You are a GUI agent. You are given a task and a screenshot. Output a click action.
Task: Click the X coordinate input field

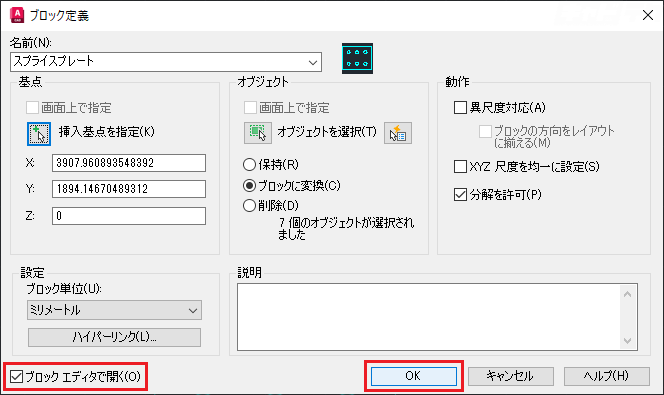(129, 163)
